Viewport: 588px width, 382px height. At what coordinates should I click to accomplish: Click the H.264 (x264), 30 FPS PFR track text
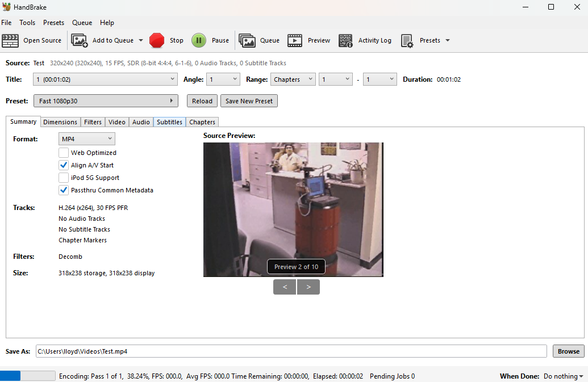click(93, 208)
